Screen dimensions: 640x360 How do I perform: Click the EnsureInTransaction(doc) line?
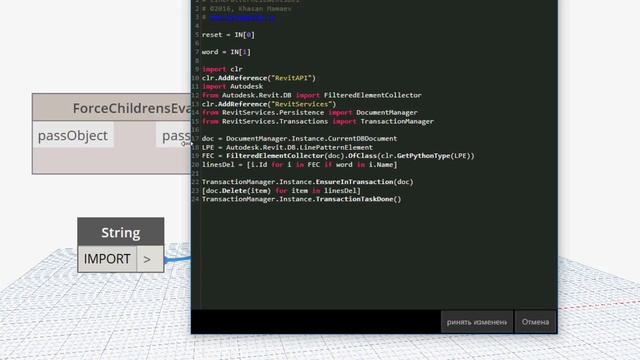(x=307, y=182)
